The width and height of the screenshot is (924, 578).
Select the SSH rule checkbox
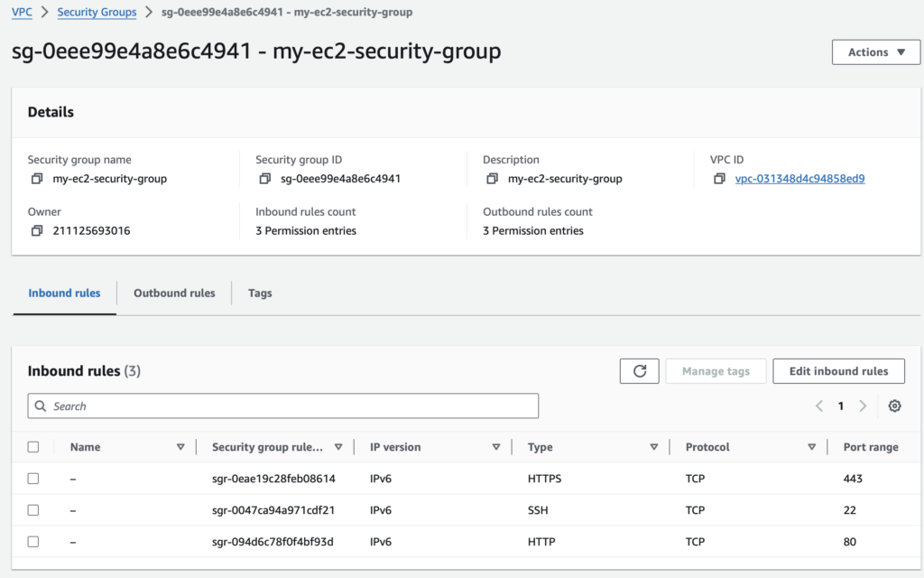(x=33, y=510)
